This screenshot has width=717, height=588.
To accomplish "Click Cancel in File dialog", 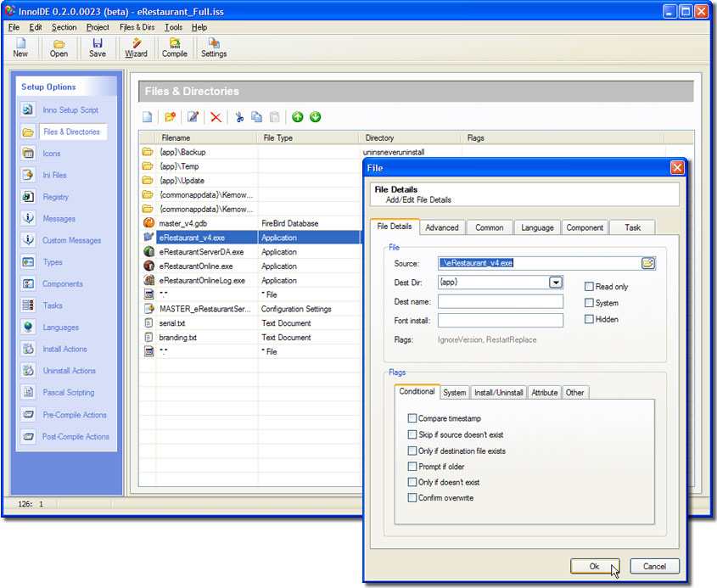I will (x=654, y=566).
